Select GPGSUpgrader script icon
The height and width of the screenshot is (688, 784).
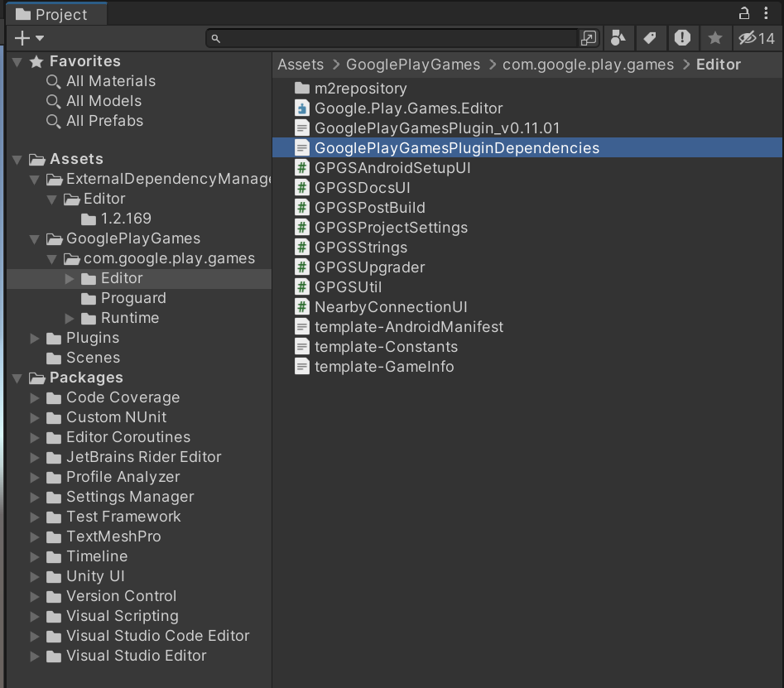[302, 267]
